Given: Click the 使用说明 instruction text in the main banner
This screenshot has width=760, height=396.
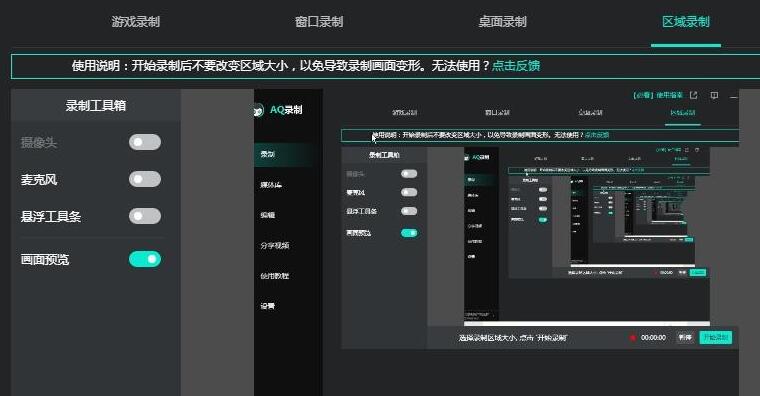Looking at the screenshot, I should [x=281, y=66].
